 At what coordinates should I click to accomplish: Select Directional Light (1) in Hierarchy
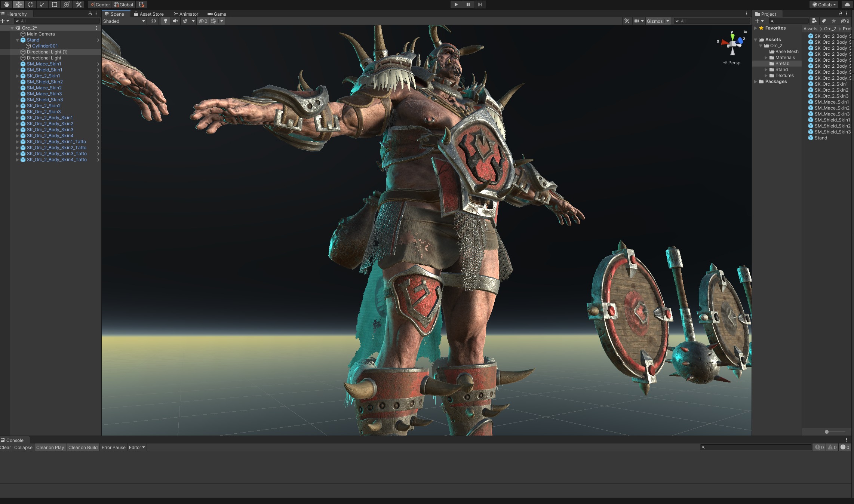[47, 52]
